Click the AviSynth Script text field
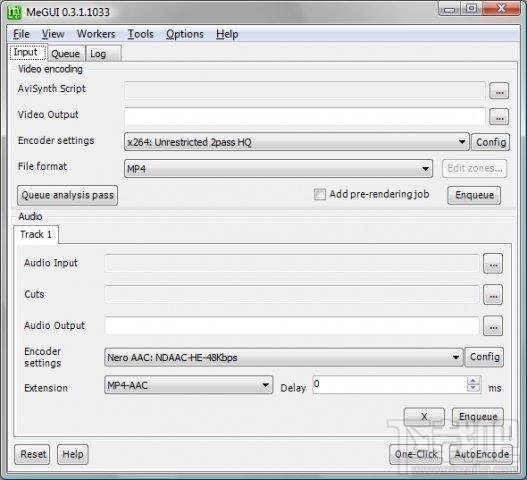This screenshot has height=480, width=527. [305, 90]
